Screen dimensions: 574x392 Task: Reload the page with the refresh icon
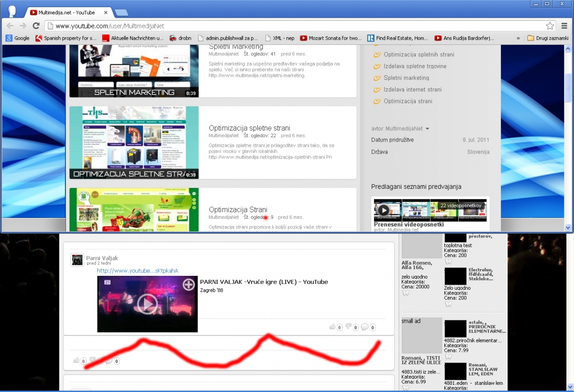click(x=36, y=26)
